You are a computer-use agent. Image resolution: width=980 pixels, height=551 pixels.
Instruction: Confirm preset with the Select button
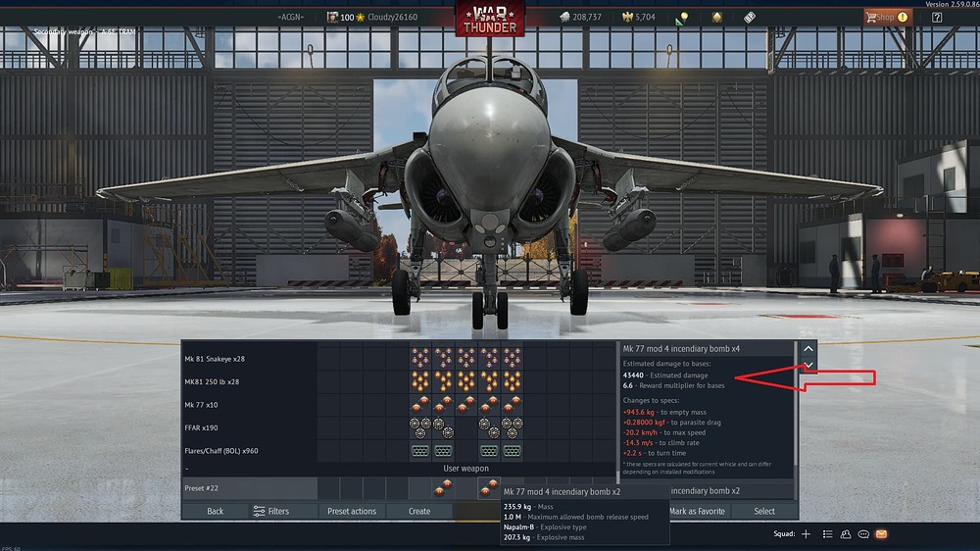[763, 511]
